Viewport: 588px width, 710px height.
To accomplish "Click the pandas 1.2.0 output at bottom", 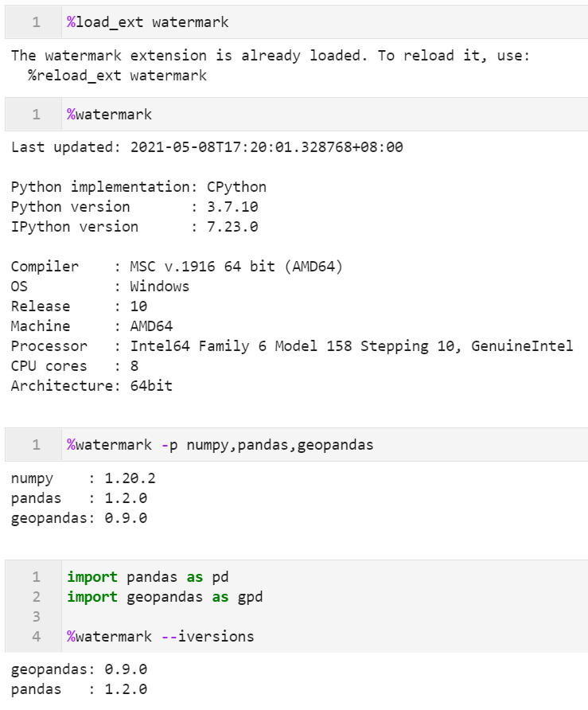I will [80, 689].
